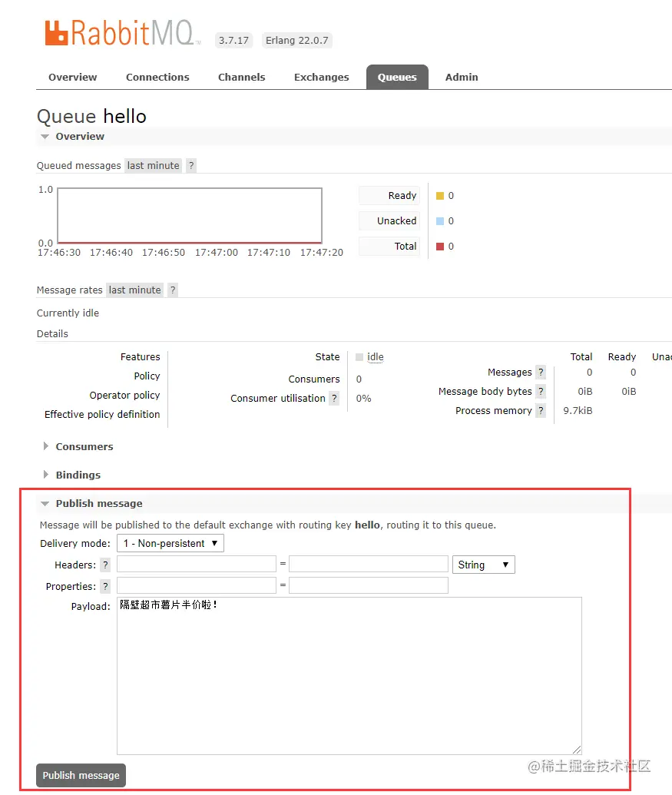Click the Operator policy label
The height and width of the screenshot is (795, 672).
pyautogui.click(x=124, y=396)
